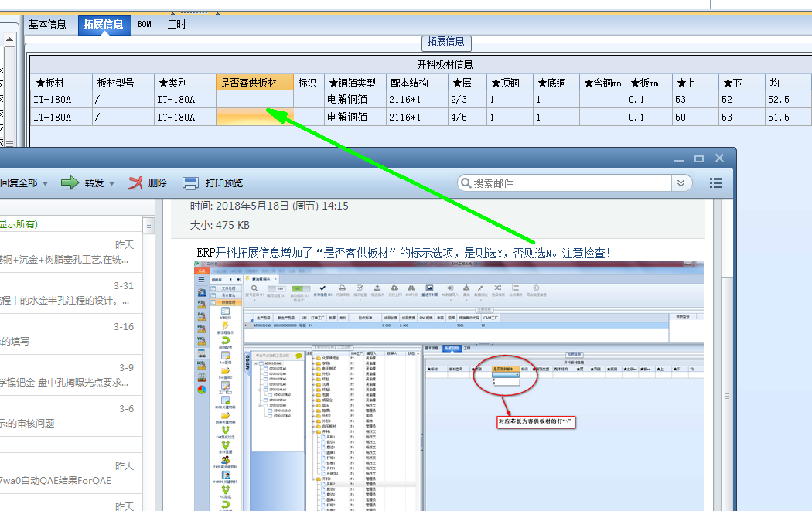Viewport: 812px width, 511px height.
Task: Maximize the email window
Action: 699,158
